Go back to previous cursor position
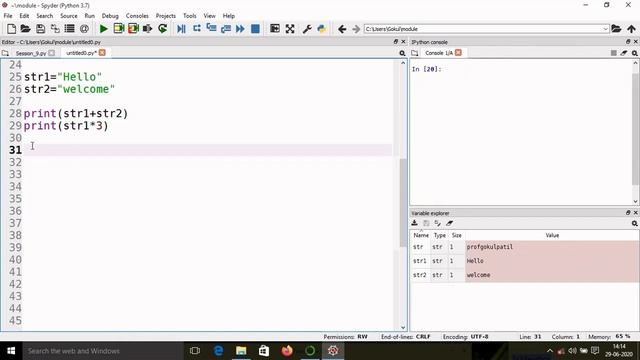The width and height of the screenshot is (640, 360). pos(342,29)
